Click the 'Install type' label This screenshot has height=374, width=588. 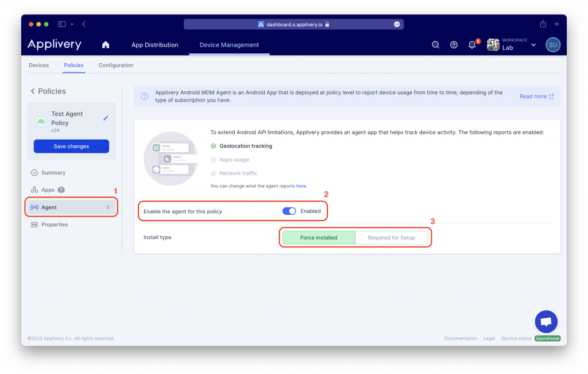click(x=157, y=237)
